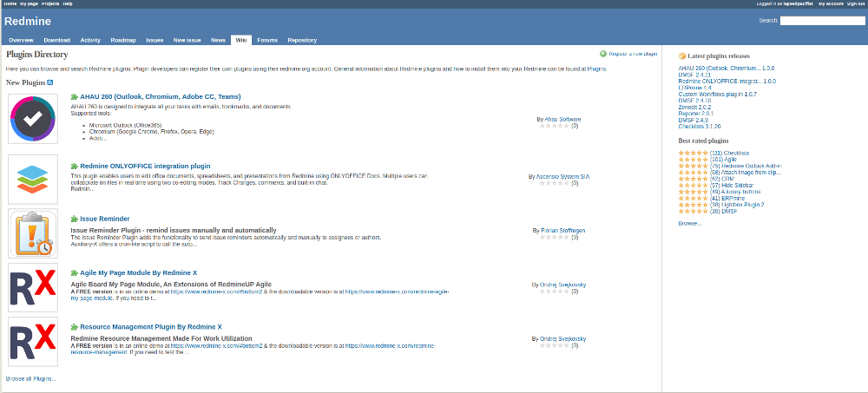Open My account link

click(831, 3)
